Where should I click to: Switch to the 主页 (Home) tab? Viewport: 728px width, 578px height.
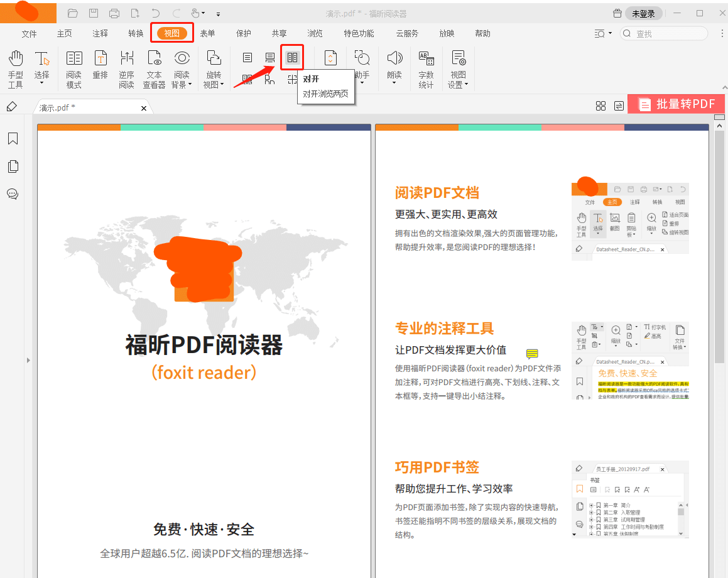coord(65,33)
